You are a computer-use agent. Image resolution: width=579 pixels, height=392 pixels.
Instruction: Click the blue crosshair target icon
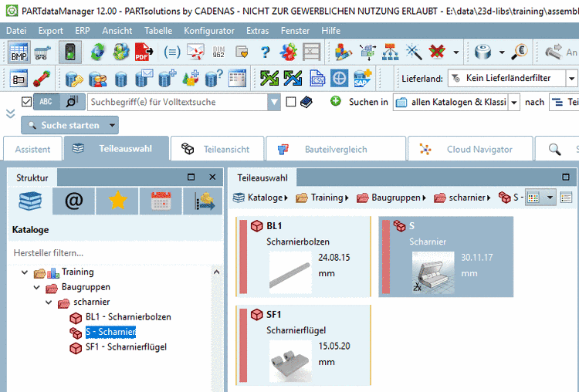coord(339,78)
